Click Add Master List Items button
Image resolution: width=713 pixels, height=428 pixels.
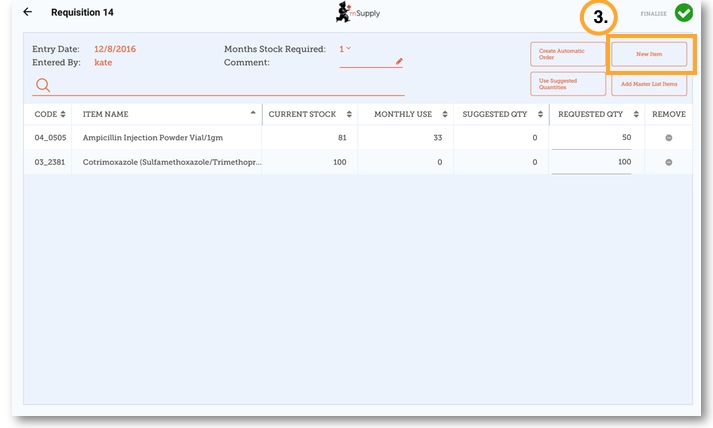click(649, 84)
